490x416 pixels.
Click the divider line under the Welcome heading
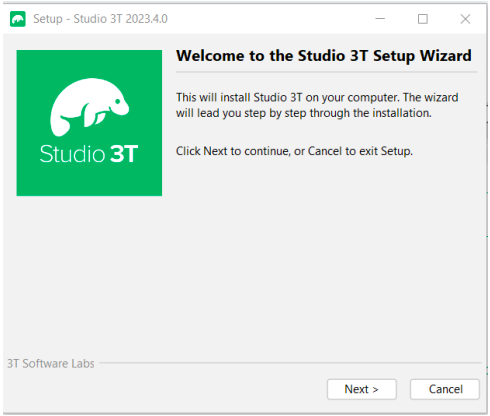(326, 72)
